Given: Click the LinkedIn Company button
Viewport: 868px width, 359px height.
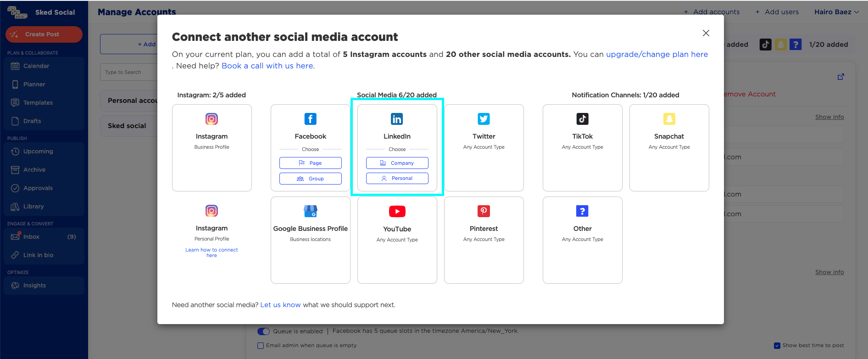Looking at the screenshot, I should pyautogui.click(x=397, y=163).
